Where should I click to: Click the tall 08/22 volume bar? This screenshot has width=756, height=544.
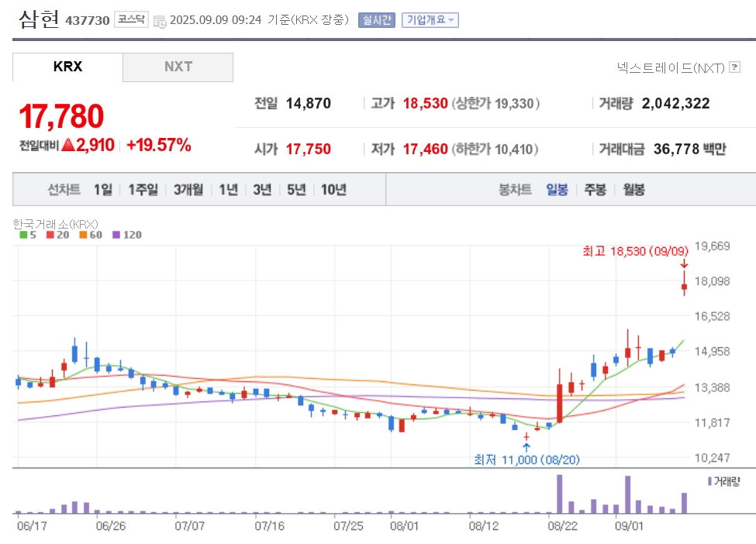[559, 494]
